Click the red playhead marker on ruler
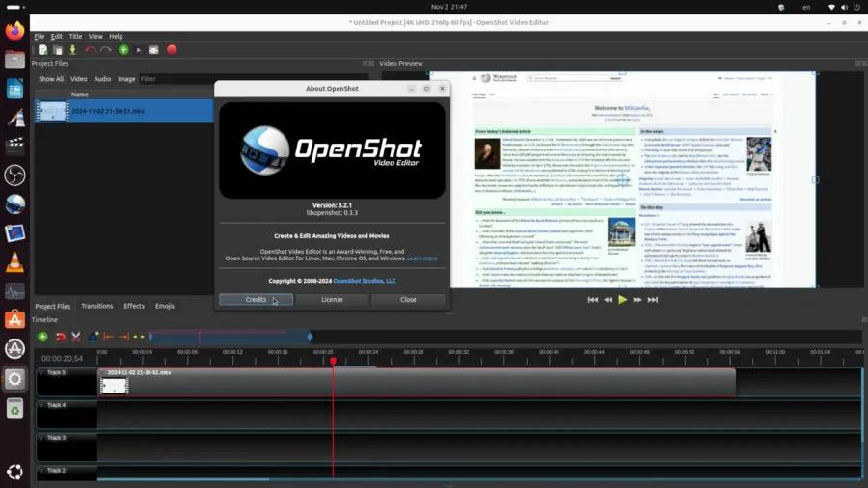 (333, 362)
